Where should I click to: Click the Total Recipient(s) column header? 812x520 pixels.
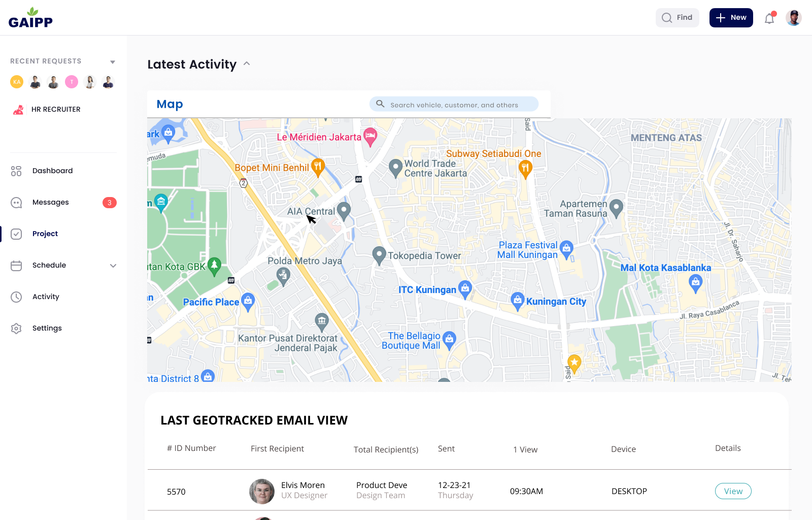[386, 449]
